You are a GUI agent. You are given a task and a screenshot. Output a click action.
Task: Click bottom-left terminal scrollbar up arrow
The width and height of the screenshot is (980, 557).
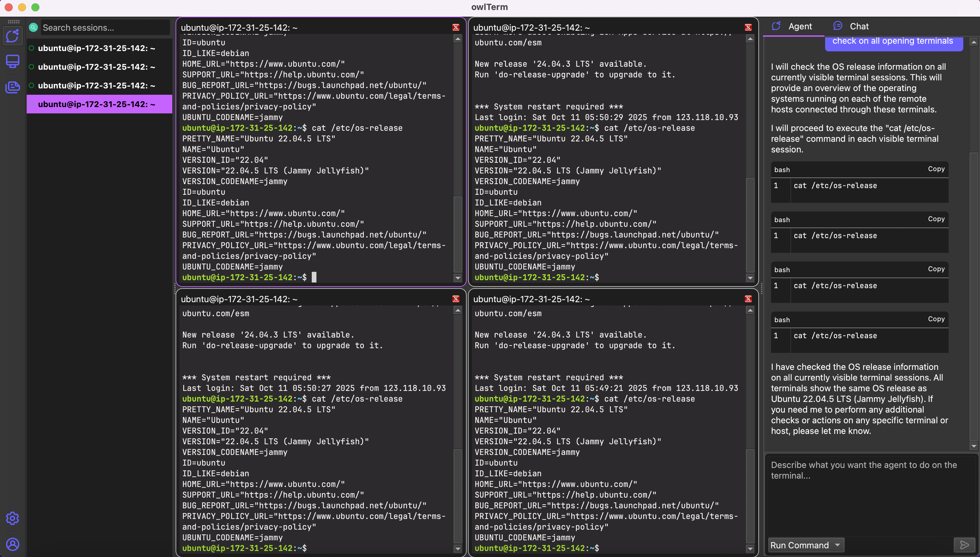(458, 310)
